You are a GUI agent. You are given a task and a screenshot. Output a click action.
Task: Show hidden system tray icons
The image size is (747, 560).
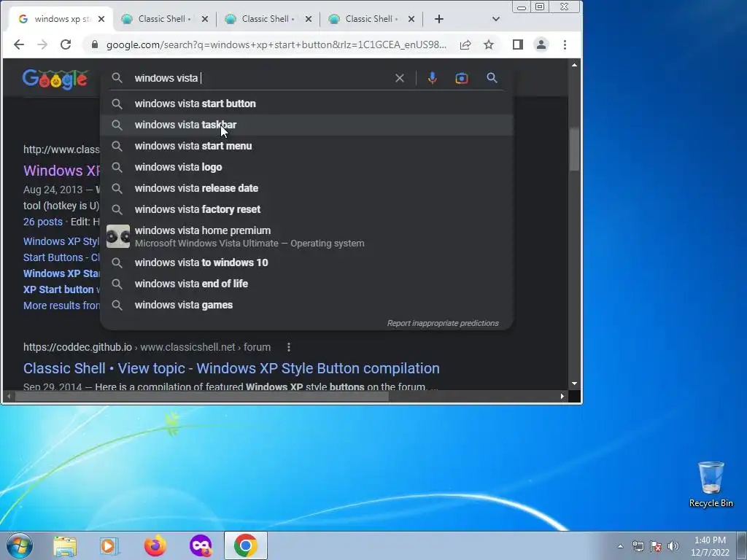(x=620, y=546)
